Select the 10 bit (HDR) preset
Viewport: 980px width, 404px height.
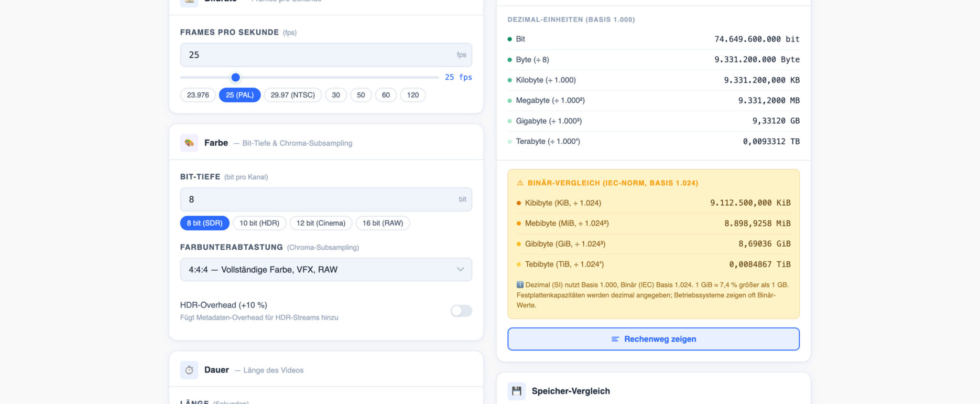pyautogui.click(x=259, y=223)
